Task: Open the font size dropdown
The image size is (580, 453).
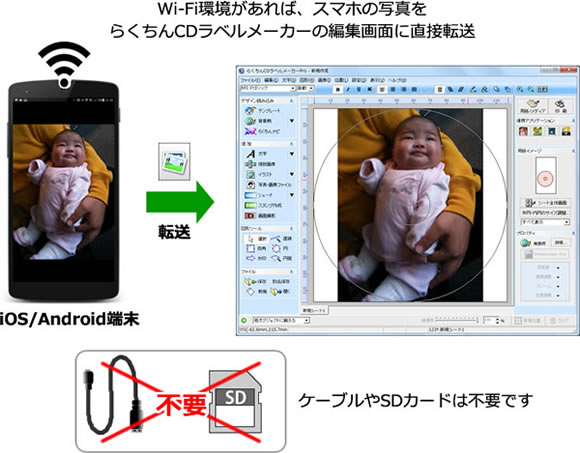Action: pos(306,88)
